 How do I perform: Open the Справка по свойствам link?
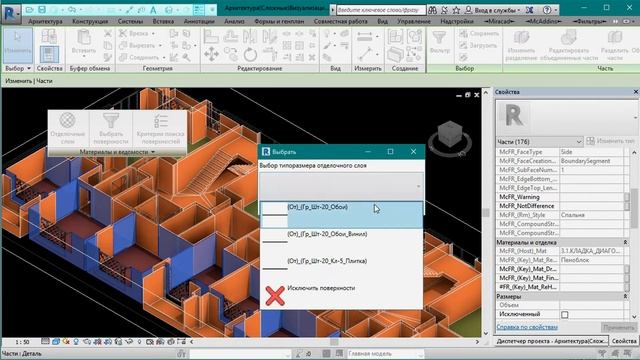pos(527,327)
